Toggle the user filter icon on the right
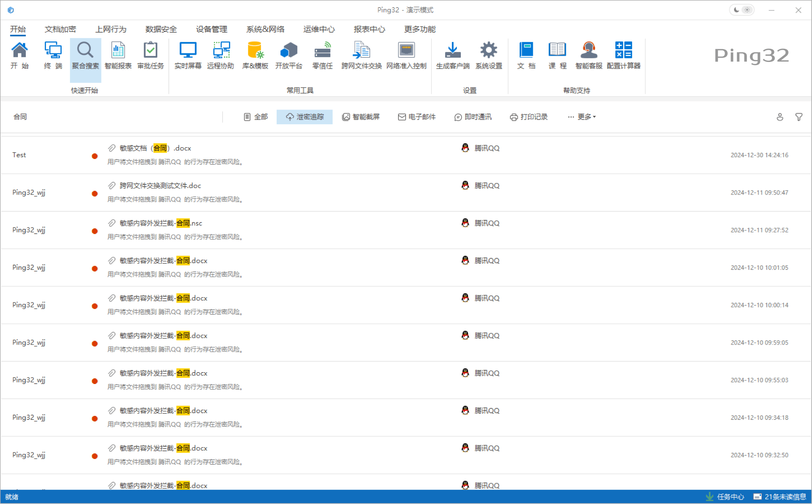Screen dimensions: 812x504 click(780, 117)
